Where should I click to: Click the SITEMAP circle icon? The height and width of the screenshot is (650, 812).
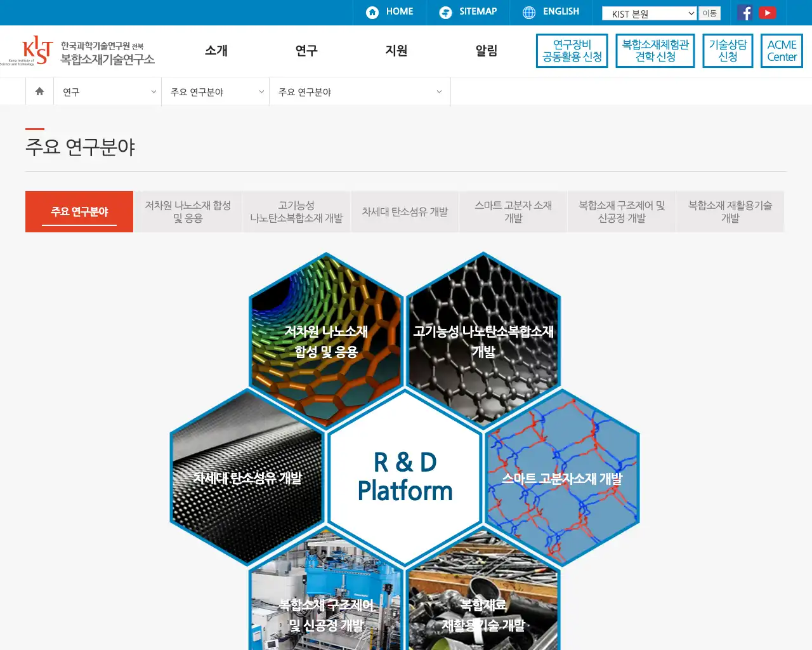(x=445, y=12)
